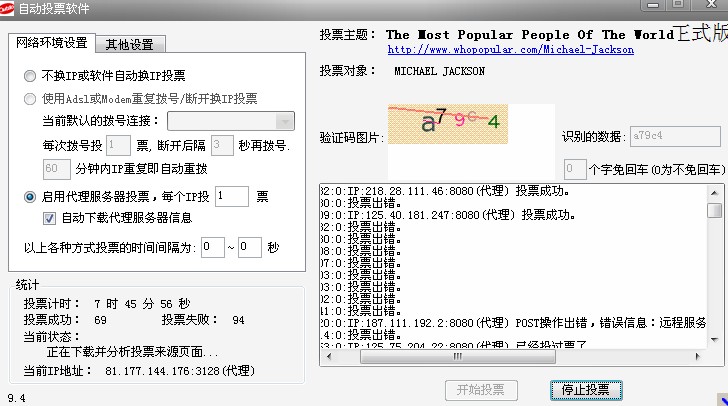The image size is (728, 406).
Task: Select 不换IP或软件自动换IP投票 radio option
Action: tap(31, 75)
